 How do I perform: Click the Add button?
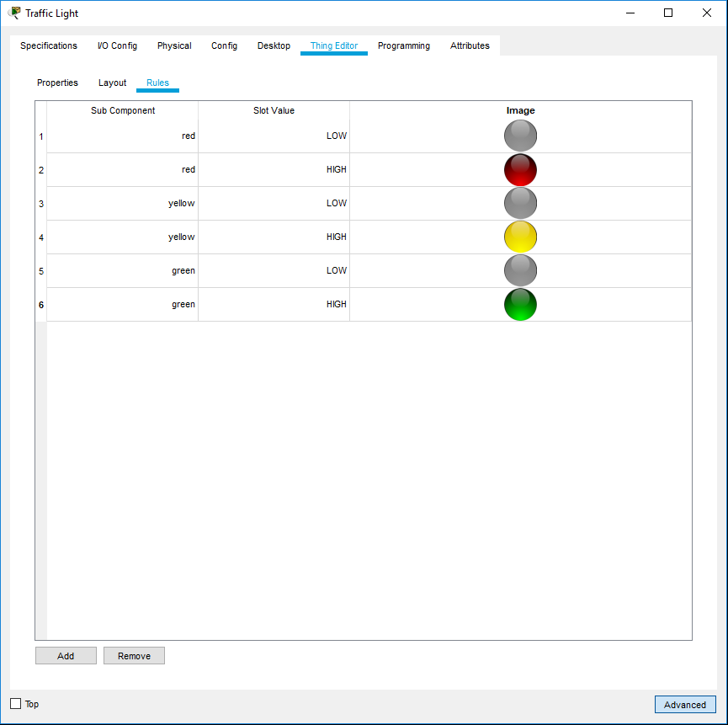click(x=66, y=656)
